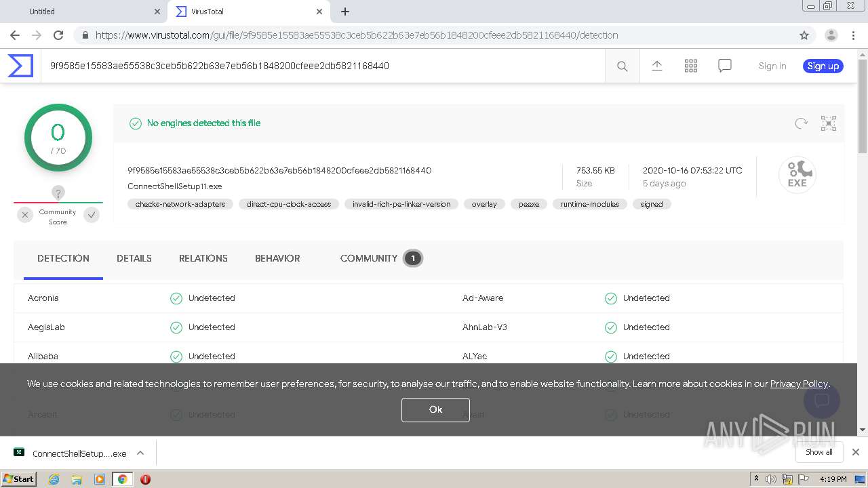Click the overlay tag
This screenshot has height=488, width=868.
(484, 204)
